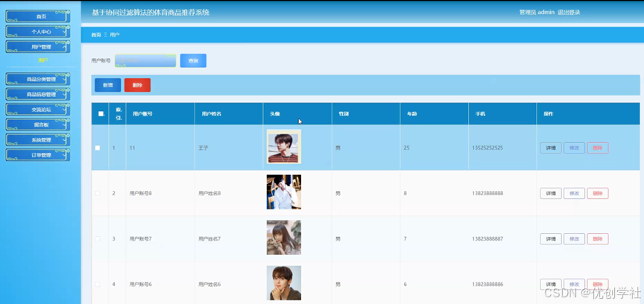Check the checkbox for 用户账号7 row
Viewport: 644px width, 304px height.
click(x=98, y=238)
